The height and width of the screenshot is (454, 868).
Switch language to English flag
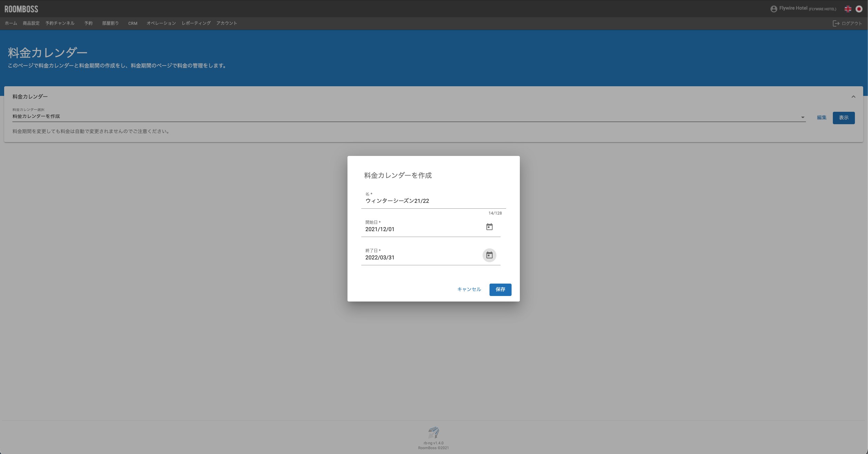[848, 9]
